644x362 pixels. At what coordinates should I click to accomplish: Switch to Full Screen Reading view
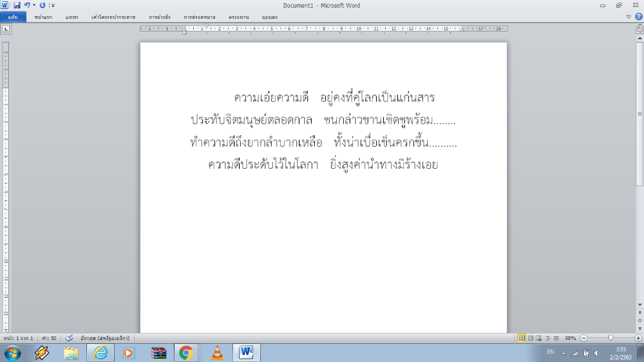click(x=530, y=338)
